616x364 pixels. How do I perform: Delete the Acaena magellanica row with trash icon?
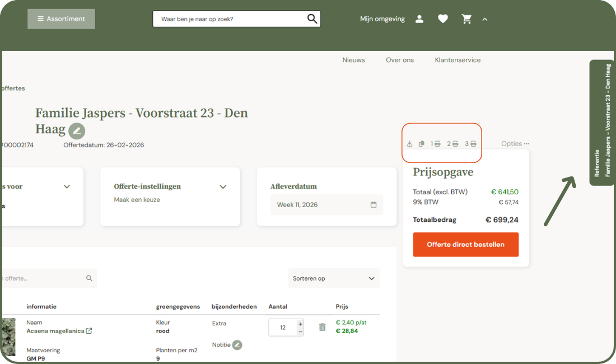click(322, 327)
